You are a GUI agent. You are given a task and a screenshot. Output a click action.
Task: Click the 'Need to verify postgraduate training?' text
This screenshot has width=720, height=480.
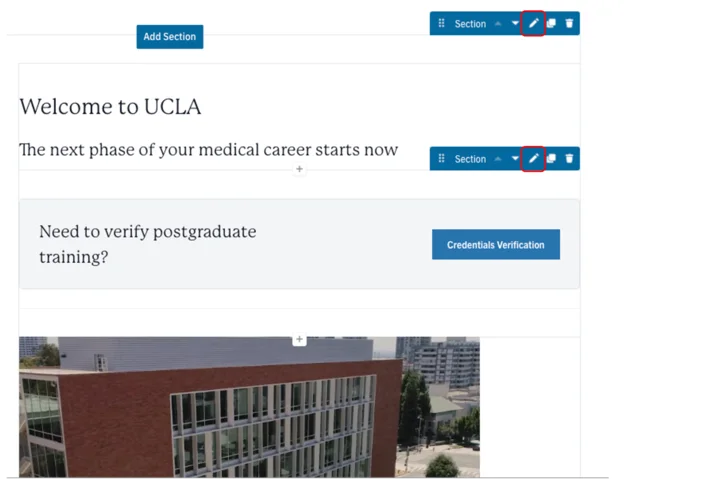tap(147, 244)
